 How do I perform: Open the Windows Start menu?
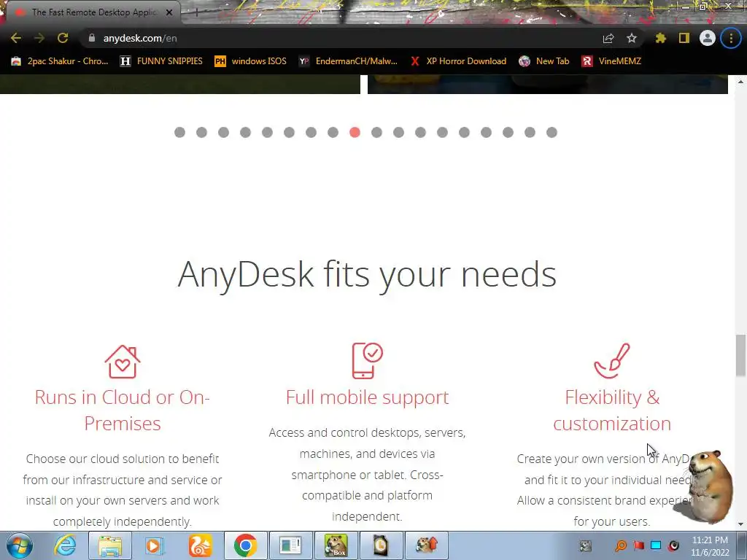20,545
